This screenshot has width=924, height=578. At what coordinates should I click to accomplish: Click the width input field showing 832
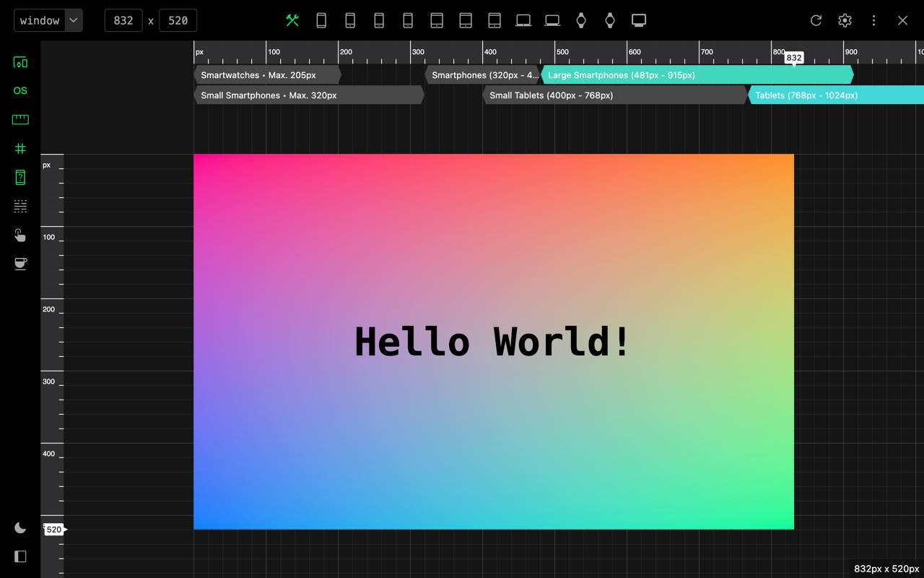[123, 20]
